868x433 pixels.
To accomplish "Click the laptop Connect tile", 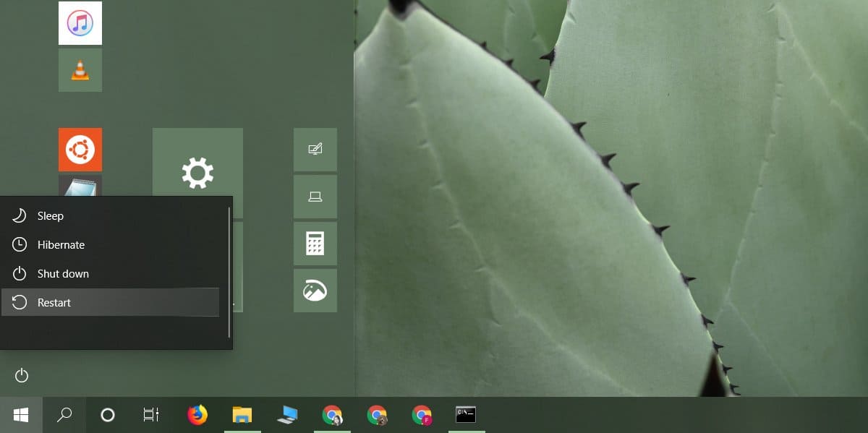I will pos(315,197).
